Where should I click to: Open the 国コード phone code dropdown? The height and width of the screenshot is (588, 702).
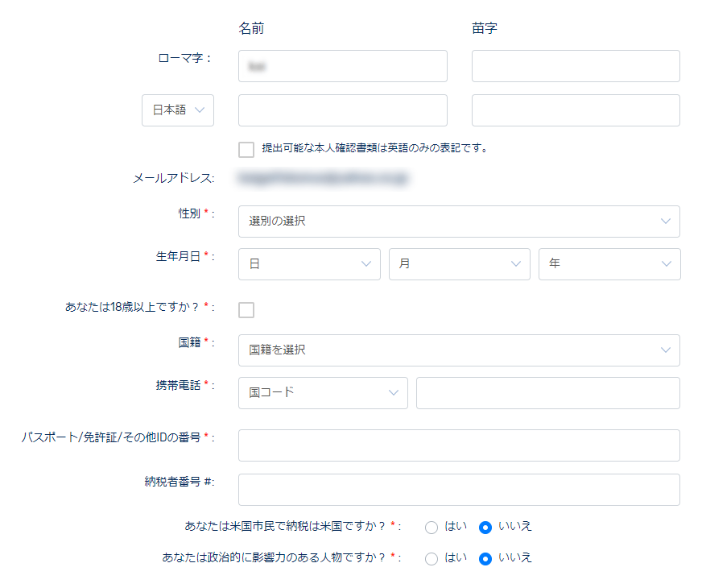click(323, 393)
